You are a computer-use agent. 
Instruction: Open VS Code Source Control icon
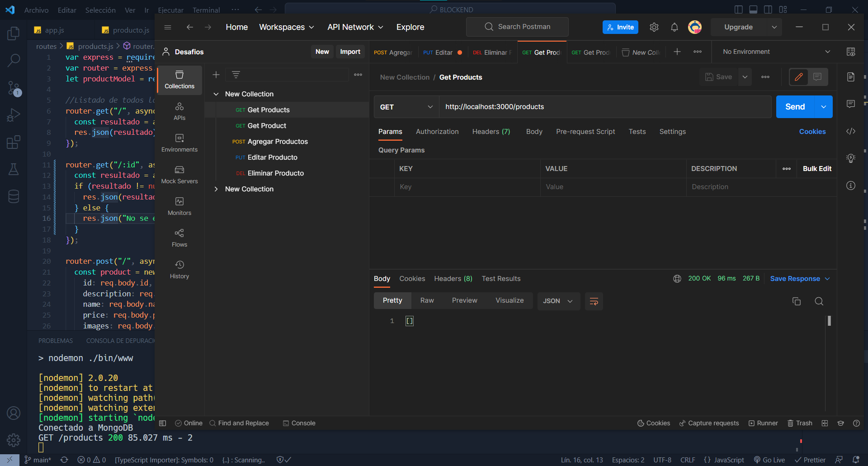tap(14, 88)
